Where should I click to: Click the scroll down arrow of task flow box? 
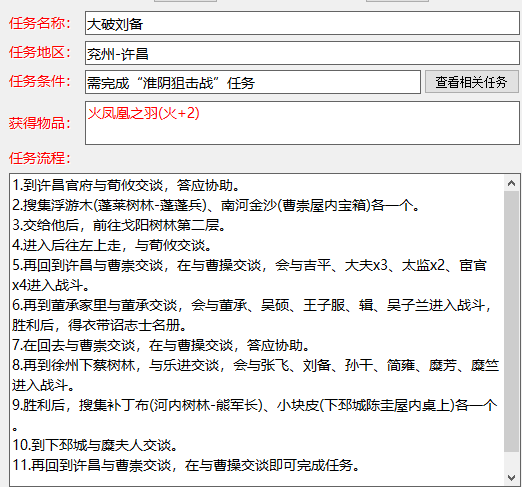[x=512, y=477]
